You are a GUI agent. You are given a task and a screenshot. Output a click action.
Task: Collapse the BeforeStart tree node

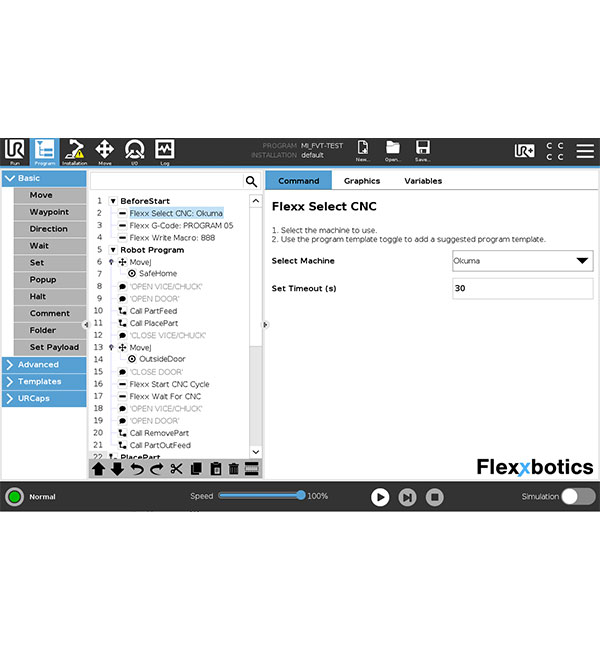click(113, 201)
